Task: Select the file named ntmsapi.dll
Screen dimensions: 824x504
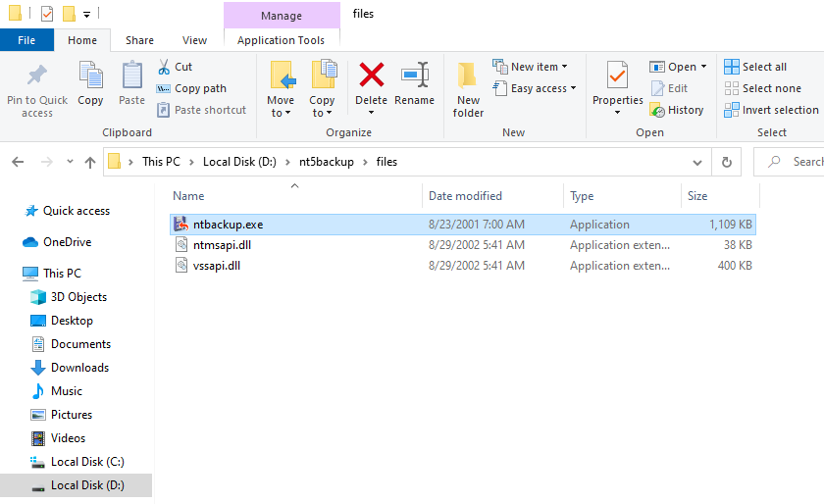Action: pos(222,245)
